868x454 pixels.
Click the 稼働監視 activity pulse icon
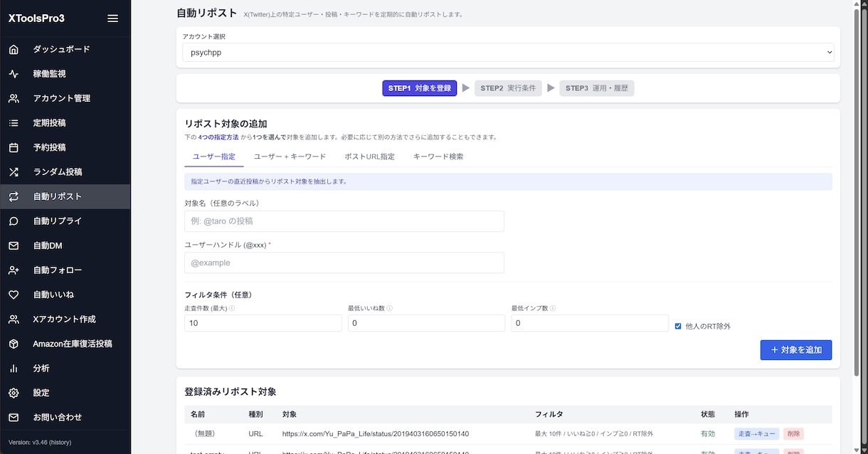tap(14, 74)
